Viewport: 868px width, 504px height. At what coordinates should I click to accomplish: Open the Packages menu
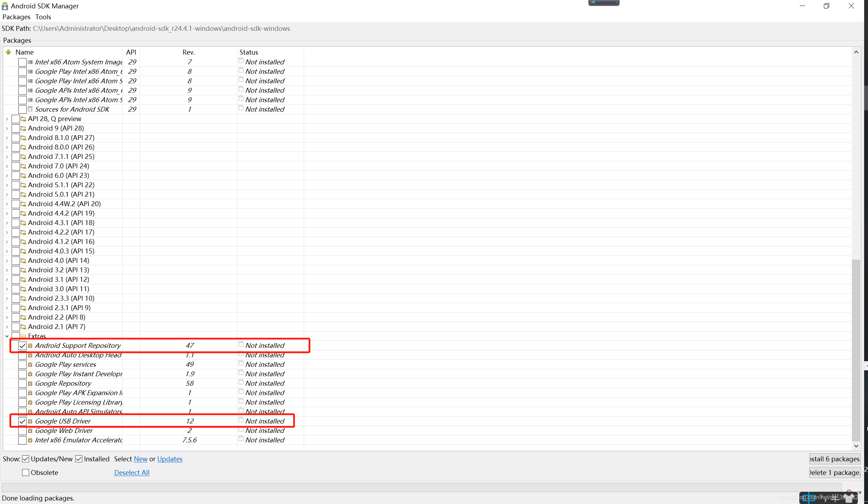[x=16, y=17]
